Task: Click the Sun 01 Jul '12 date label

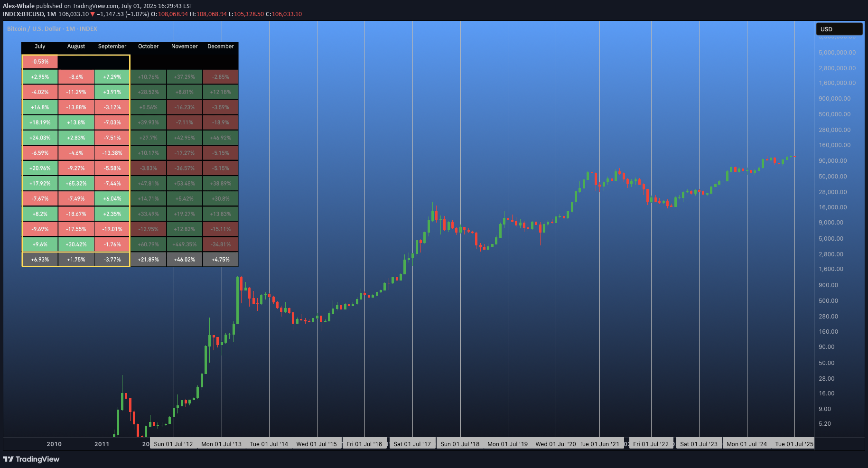Action: click(173, 444)
